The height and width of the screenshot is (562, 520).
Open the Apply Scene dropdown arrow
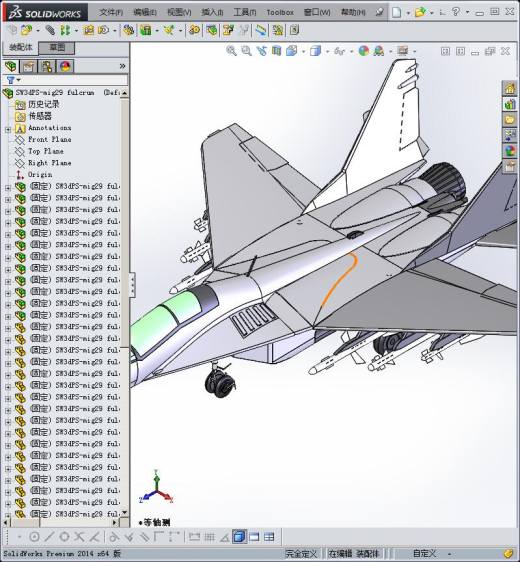tap(391, 52)
